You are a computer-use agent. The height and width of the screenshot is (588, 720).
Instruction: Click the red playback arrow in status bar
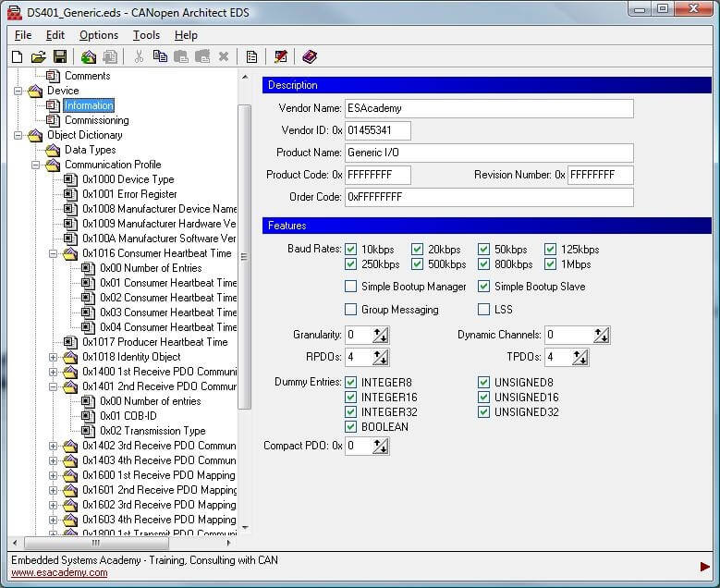click(705, 566)
